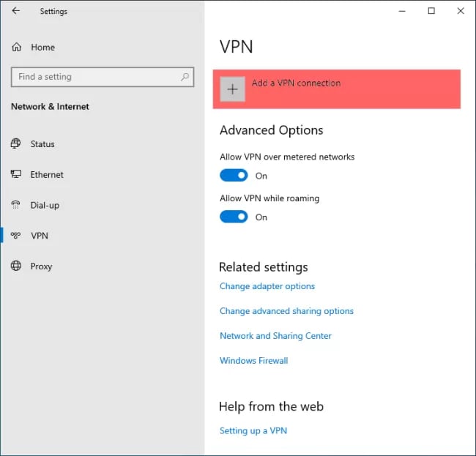Toggle Allow VPN while roaming

[234, 217]
